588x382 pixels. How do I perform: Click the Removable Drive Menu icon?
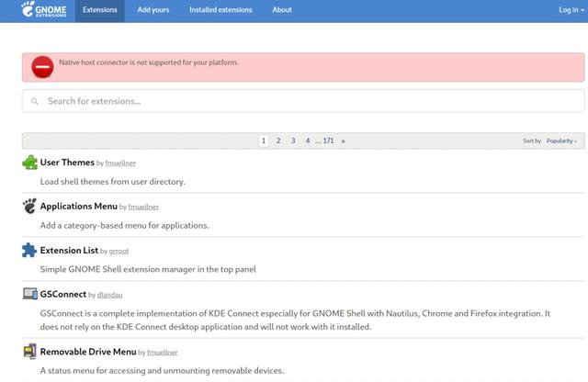tap(30, 352)
